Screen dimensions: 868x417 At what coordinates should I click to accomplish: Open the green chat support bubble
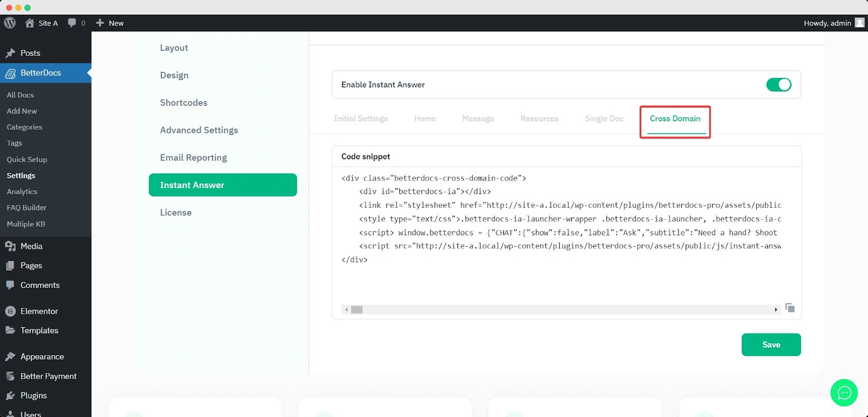pos(844,393)
